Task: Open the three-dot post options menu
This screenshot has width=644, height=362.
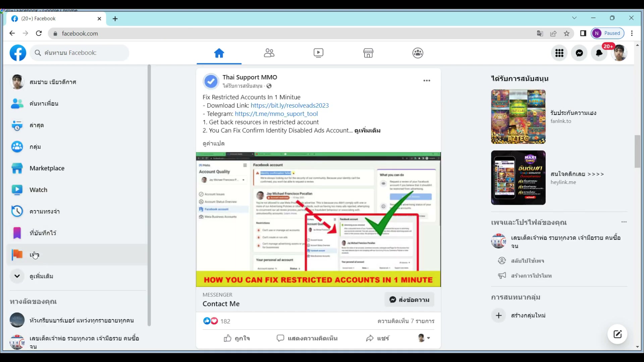Action: tap(427, 80)
